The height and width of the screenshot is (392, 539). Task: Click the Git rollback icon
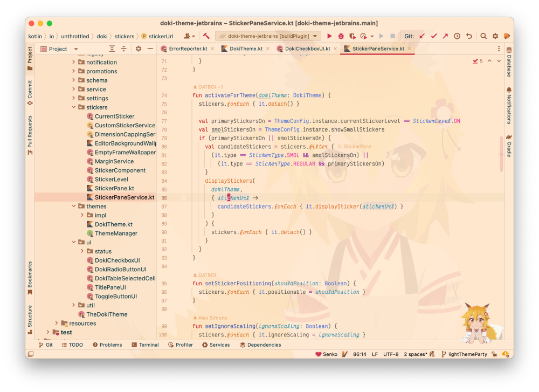click(469, 36)
